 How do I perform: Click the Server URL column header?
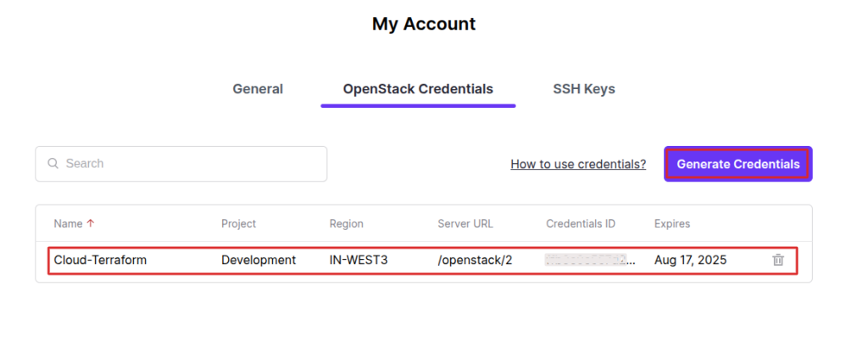pyautogui.click(x=465, y=224)
